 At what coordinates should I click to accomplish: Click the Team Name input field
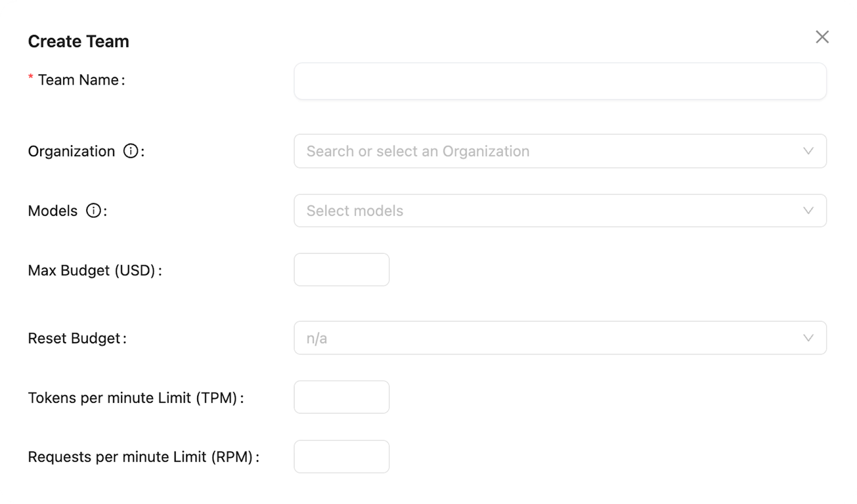click(x=560, y=81)
